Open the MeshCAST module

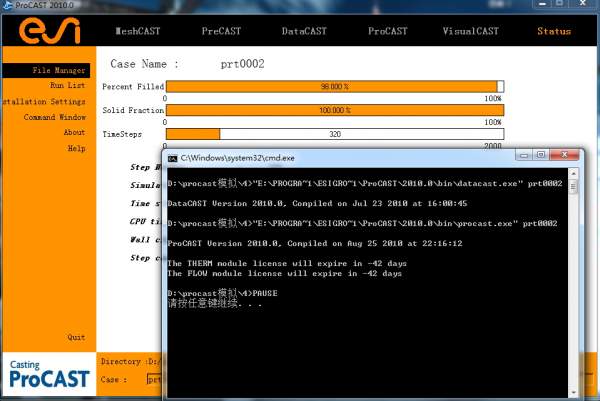(138, 31)
